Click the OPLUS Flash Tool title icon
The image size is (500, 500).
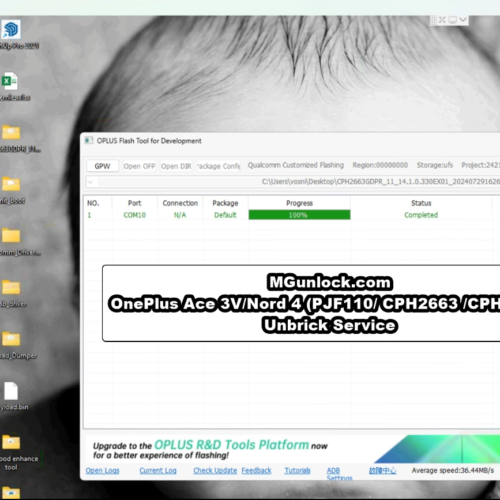[x=89, y=141]
